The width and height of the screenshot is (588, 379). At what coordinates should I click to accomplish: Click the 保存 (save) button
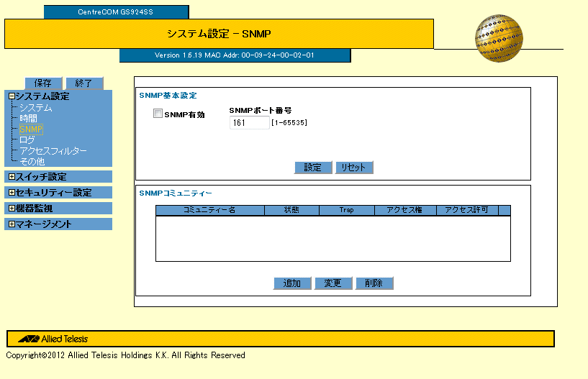pos(43,83)
